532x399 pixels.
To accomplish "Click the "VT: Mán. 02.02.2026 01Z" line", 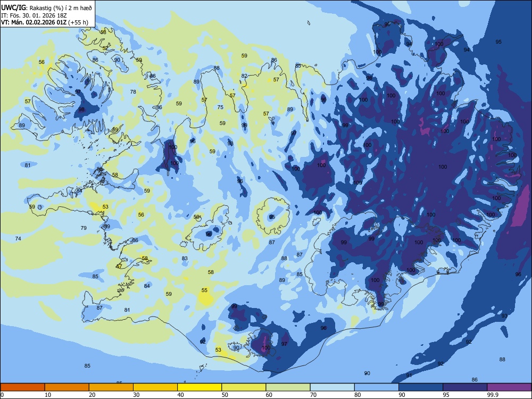I will (x=34, y=22).
